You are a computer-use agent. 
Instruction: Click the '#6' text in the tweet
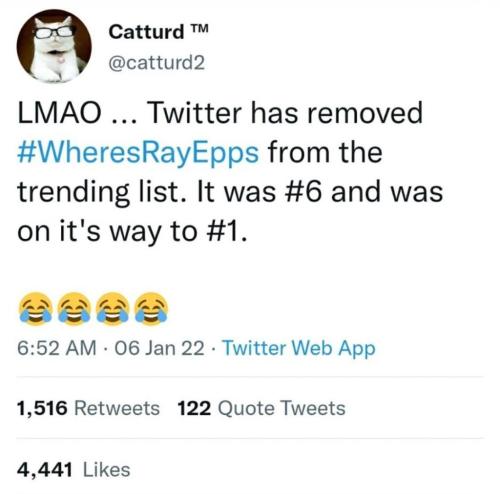pos(302,192)
